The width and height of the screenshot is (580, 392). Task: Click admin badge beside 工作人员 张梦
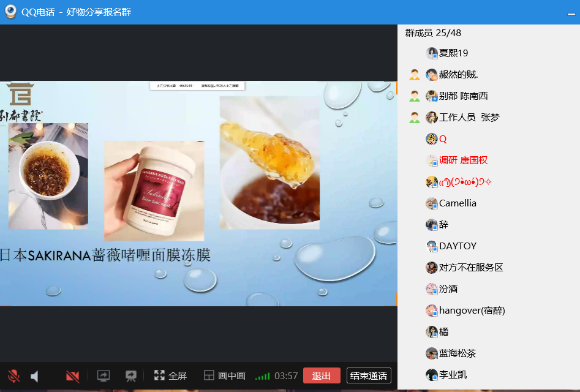tap(415, 118)
